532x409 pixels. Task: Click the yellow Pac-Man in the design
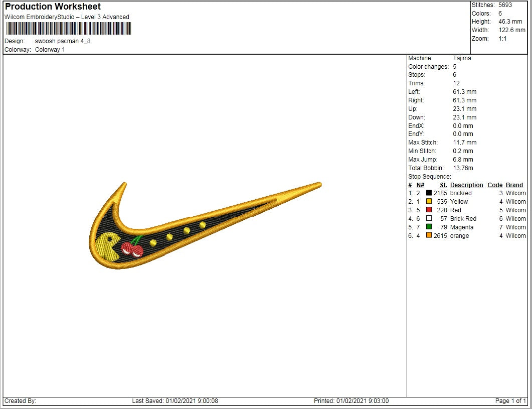click(x=108, y=246)
